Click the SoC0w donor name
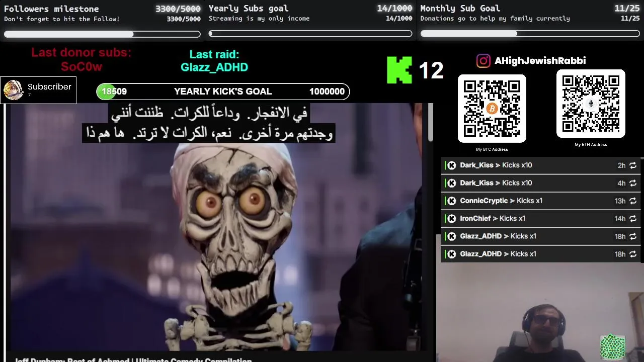644x362 pixels. coord(82,67)
